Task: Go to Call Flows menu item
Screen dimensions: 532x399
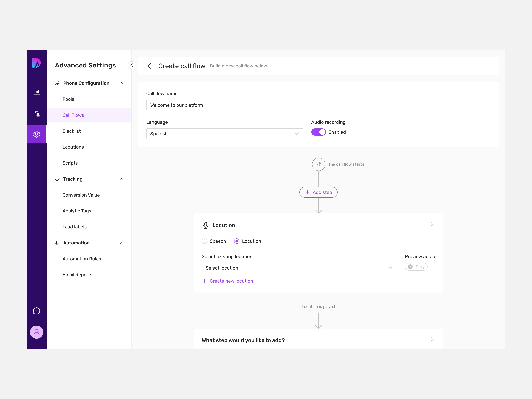Action: coord(73,115)
